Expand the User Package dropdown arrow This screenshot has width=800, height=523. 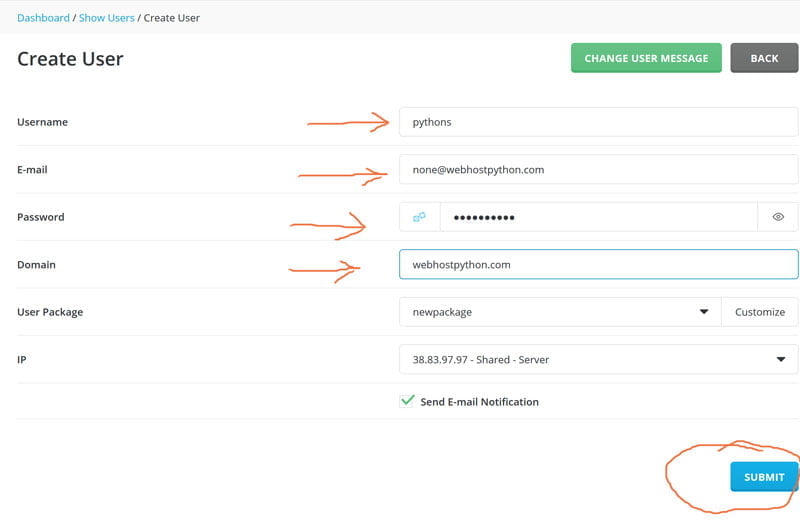[x=704, y=312]
